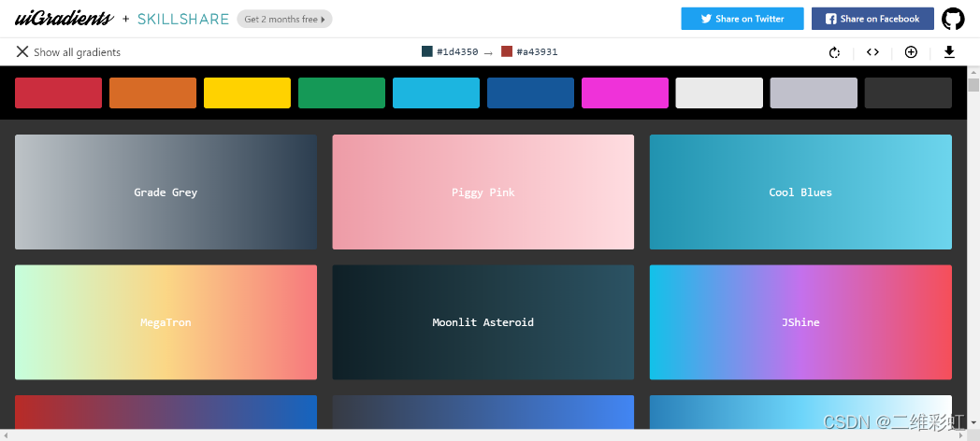Click the #a43931 end color code
Image resolution: width=980 pixels, height=441 pixels.
tap(537, 51)
